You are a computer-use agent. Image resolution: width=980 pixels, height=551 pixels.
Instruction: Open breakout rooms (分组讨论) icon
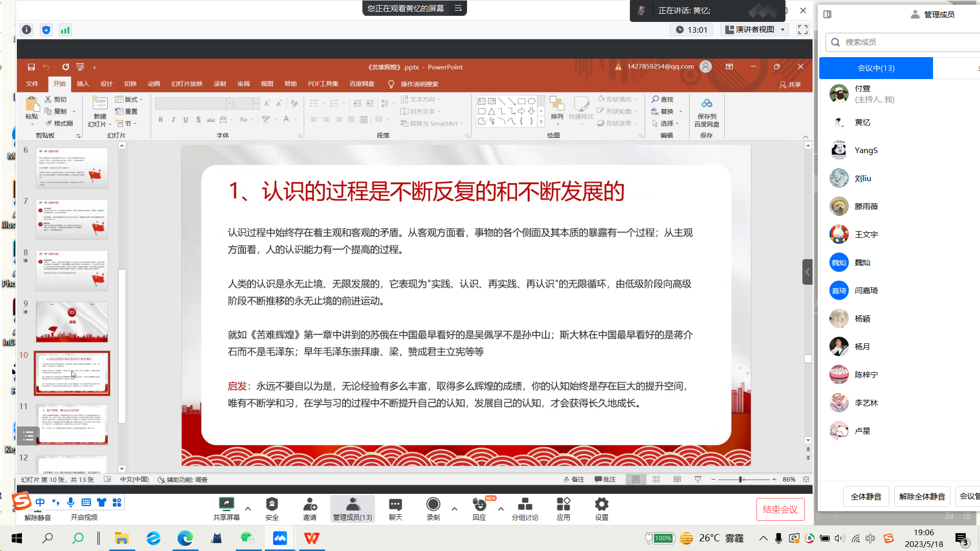tap(525, 505)
